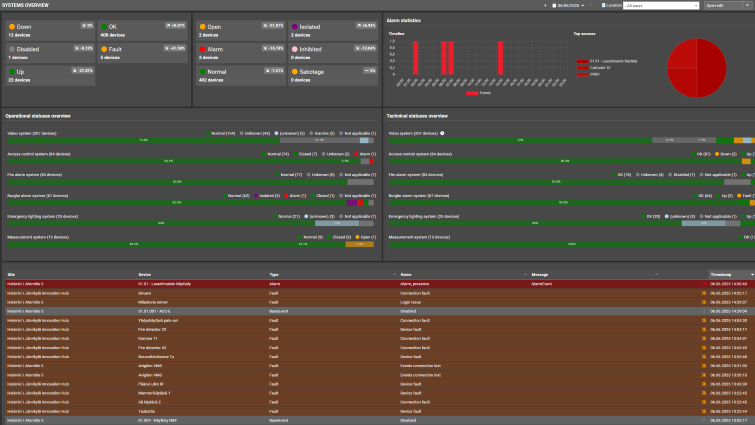Click green bar of operational Fire alarm system
Image resolution: width=755 pixels, height=425 pixels.
177,182
